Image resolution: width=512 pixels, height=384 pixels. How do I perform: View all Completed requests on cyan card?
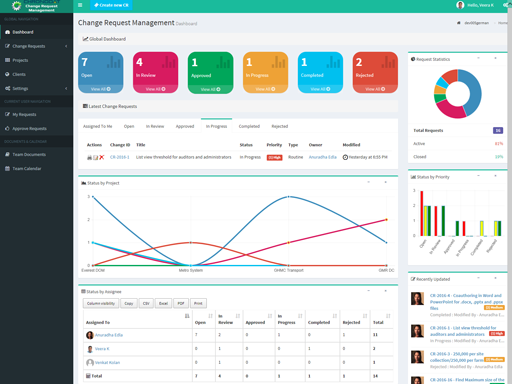320,89
